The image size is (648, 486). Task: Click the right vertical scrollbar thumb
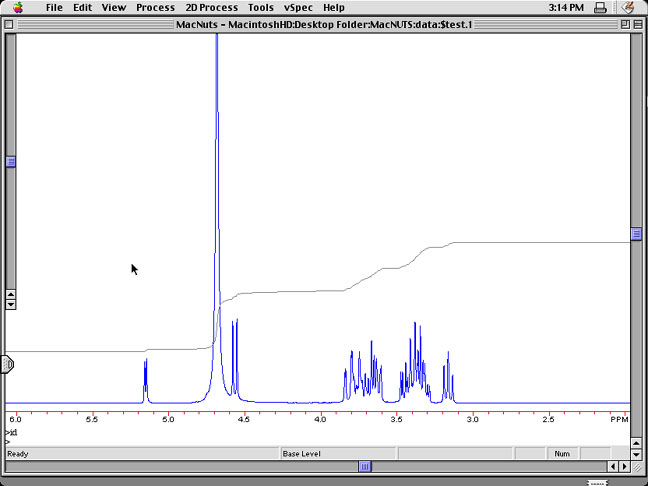tap(636, 234)
